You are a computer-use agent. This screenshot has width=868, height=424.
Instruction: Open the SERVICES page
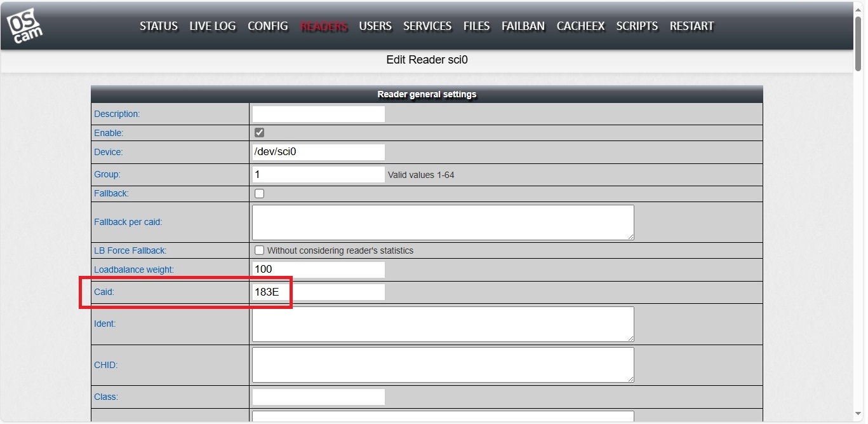coord(427,26)
